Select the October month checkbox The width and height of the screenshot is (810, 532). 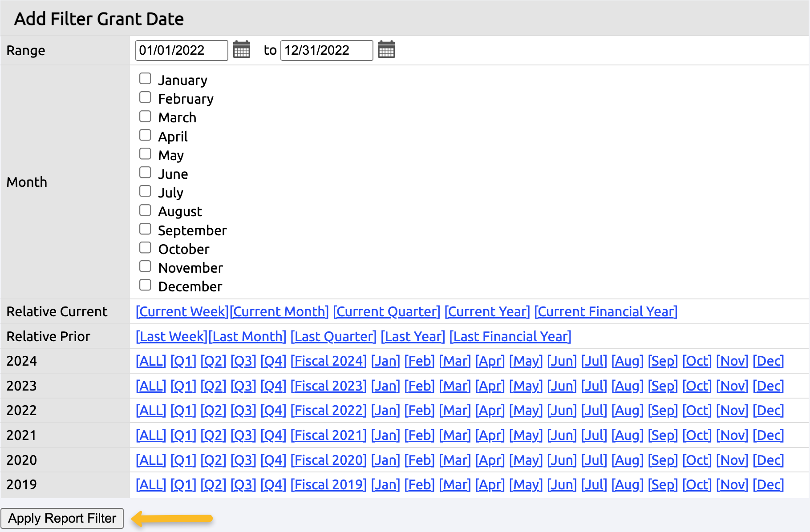click(145, 248)
